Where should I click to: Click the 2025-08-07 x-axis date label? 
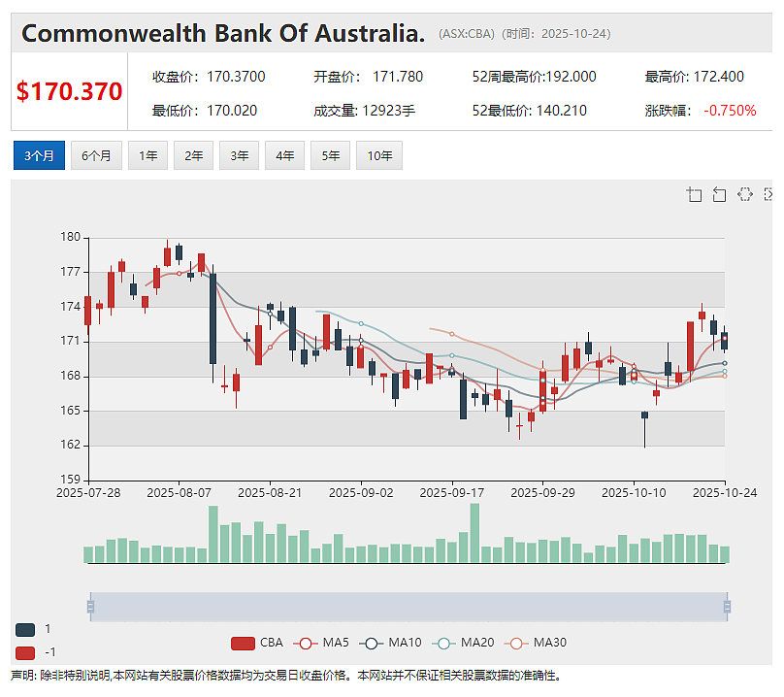point(179,493)
